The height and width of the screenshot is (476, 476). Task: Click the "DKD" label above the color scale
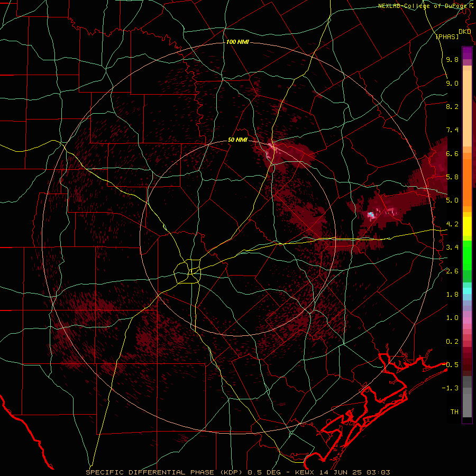pyautogui.click(x=465, y=32)
